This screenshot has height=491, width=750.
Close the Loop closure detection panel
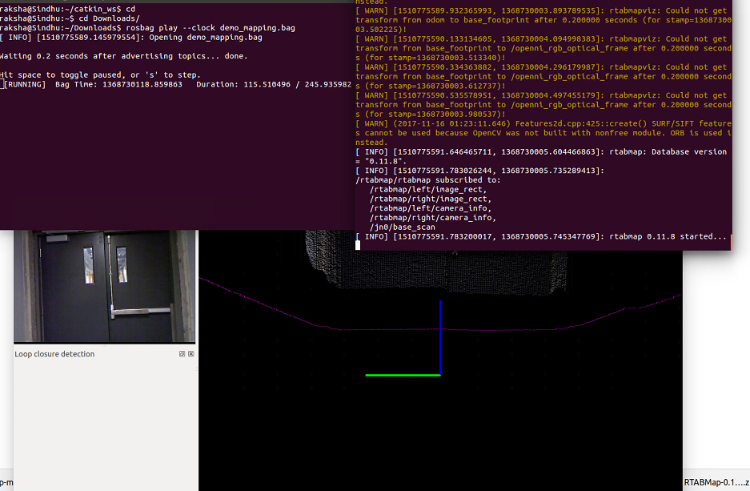(191, 354)
